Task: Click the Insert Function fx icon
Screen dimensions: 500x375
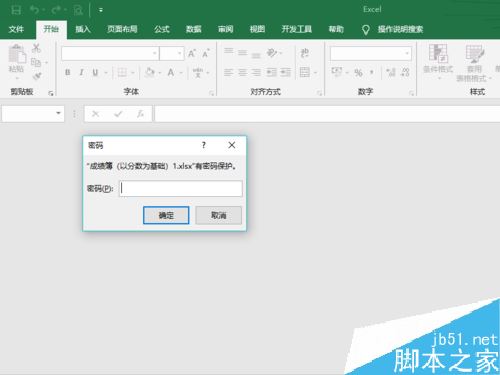Action: tap(140, 114)
